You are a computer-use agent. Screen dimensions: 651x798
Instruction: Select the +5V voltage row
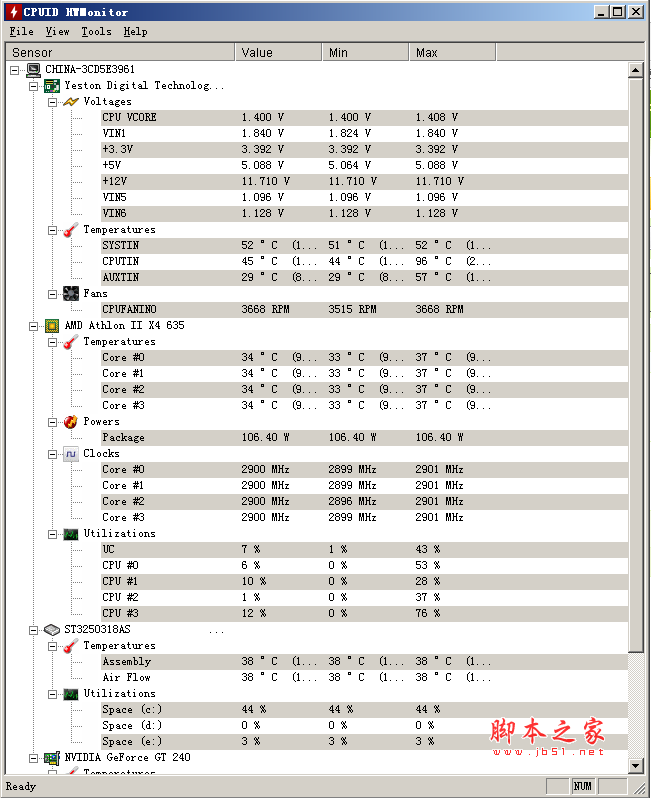[364, 165]
